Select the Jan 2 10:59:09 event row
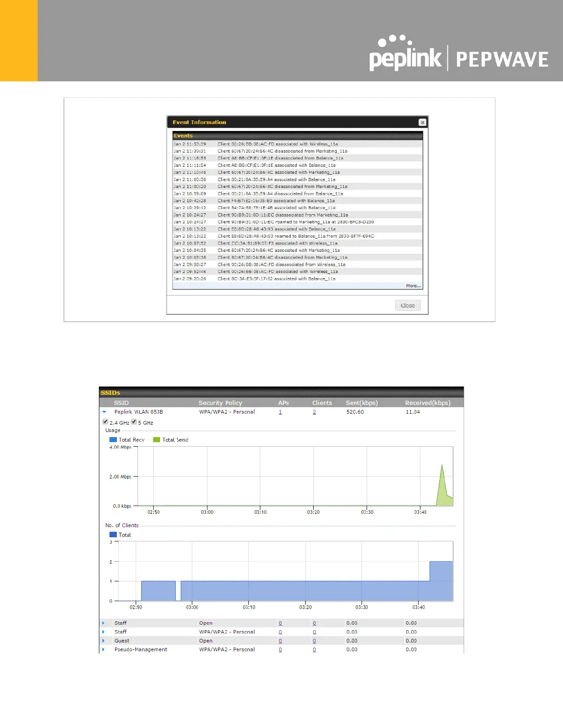563x728 pixels. (298, 193)
